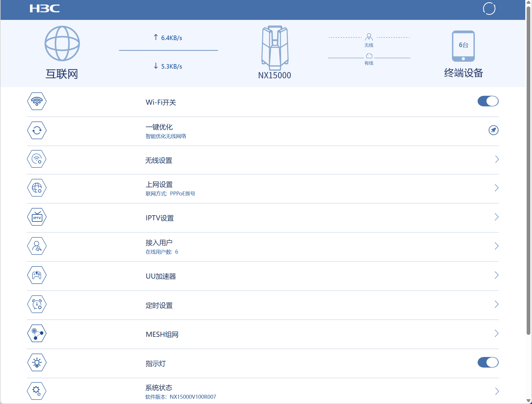Click the 5.3KB/s download speed value
Viewport: 532px width, 404px height.
[x=172, y=66]
